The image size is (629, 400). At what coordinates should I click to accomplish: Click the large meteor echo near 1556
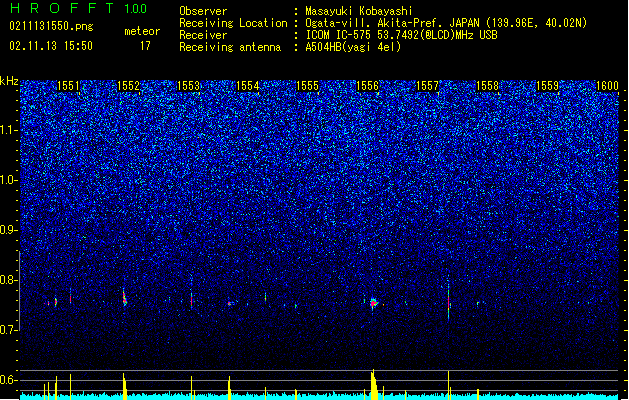[373, 303]
